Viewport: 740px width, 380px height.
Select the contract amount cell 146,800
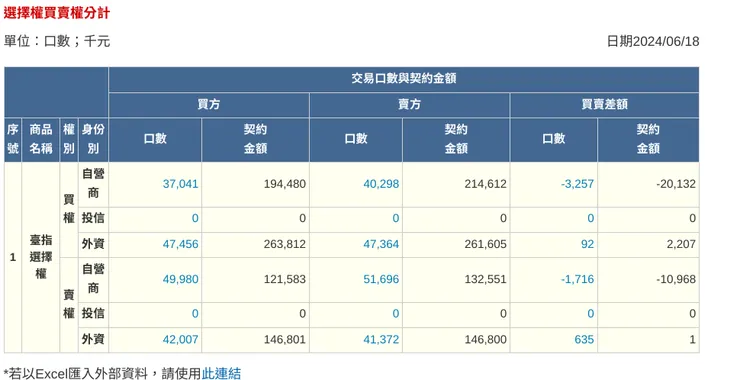[x=456, y=339]
